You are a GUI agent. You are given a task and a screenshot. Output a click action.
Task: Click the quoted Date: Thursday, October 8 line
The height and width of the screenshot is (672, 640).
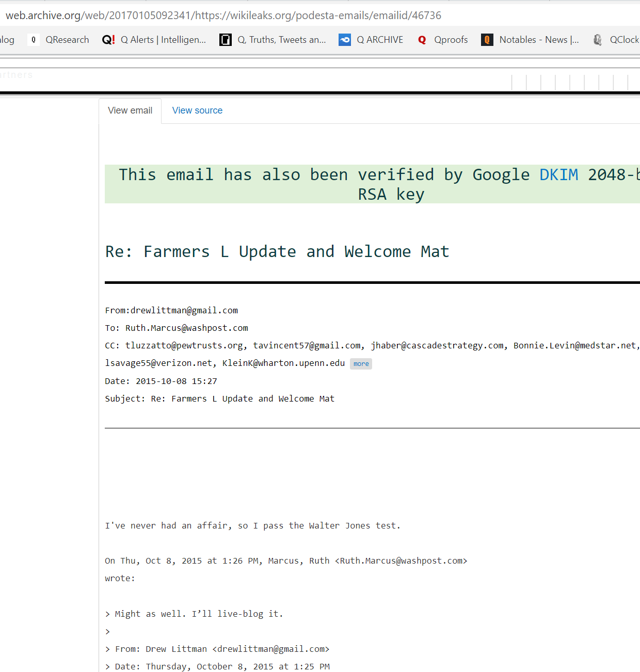217,667
